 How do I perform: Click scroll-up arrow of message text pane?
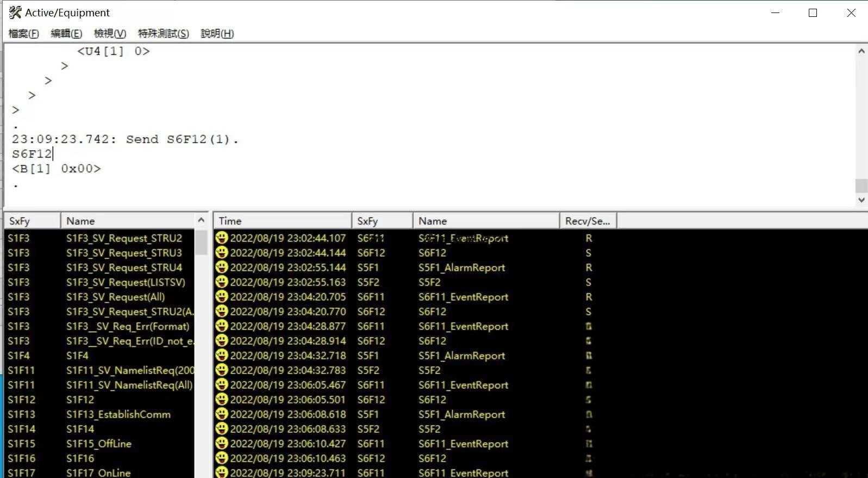(x=861, y=51)
